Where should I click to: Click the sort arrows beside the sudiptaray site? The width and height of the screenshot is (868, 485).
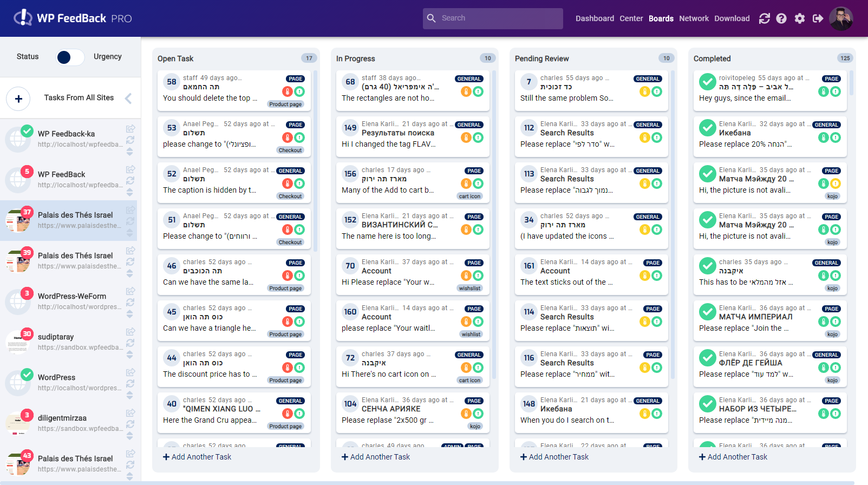[x=130, y=355]
